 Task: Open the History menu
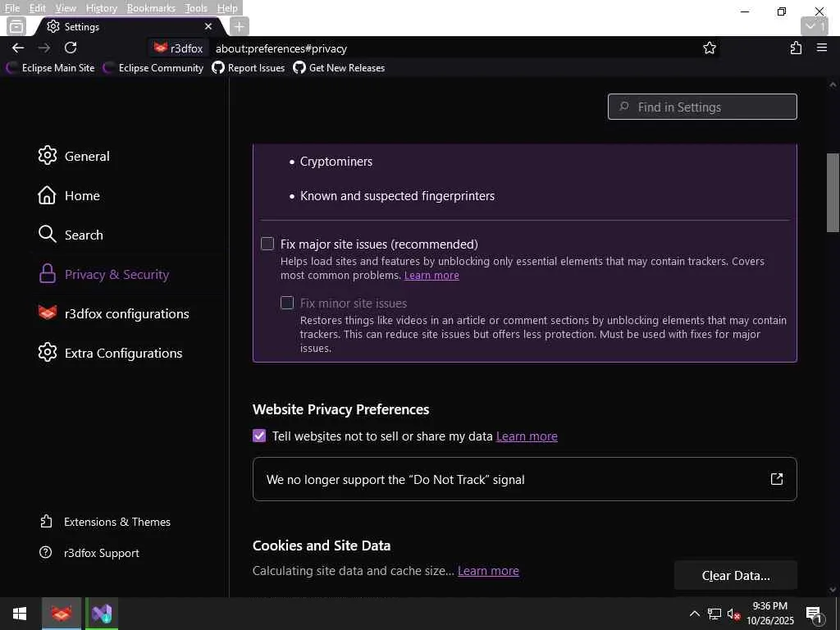coord(101,8)
